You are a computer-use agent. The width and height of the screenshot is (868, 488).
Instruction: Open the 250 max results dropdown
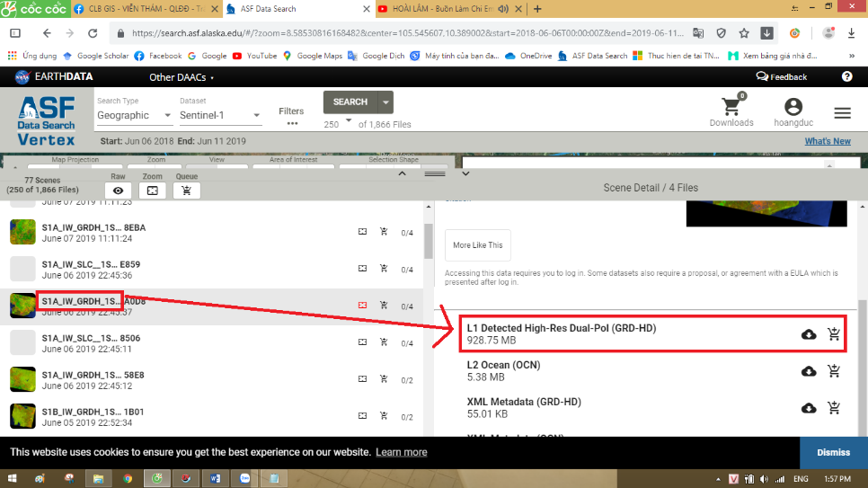point(338,123)
